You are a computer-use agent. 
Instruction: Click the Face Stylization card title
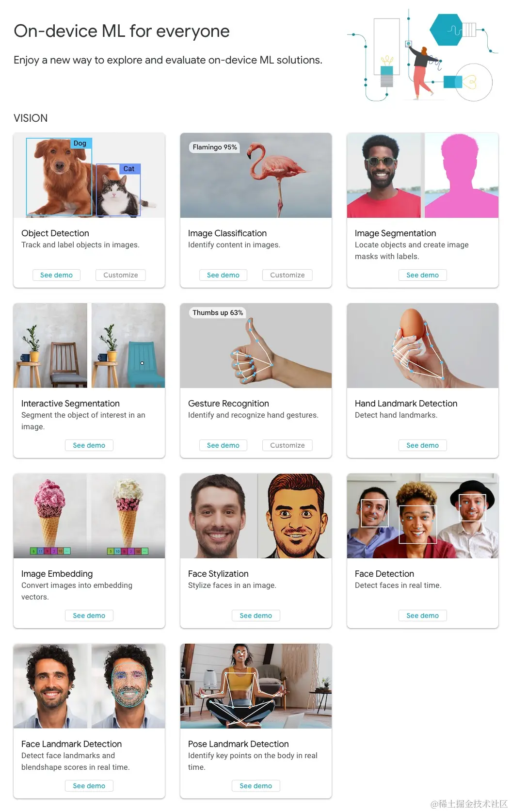[x=218, y=574]
